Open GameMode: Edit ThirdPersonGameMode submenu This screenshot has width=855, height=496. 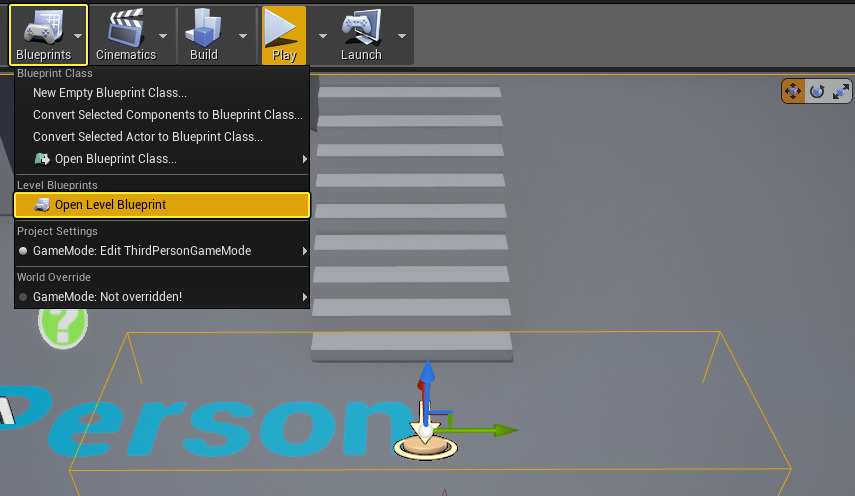coord(162,251)
